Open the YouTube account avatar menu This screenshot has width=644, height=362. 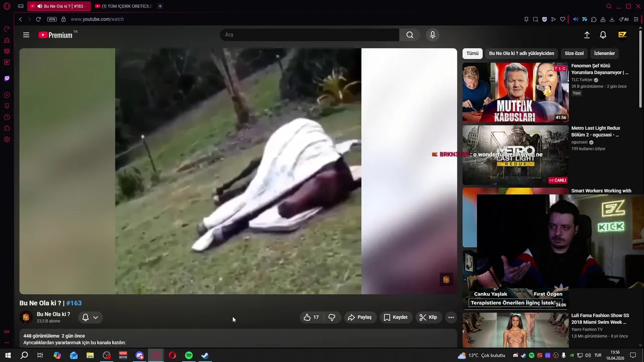(x=622, y=35)
